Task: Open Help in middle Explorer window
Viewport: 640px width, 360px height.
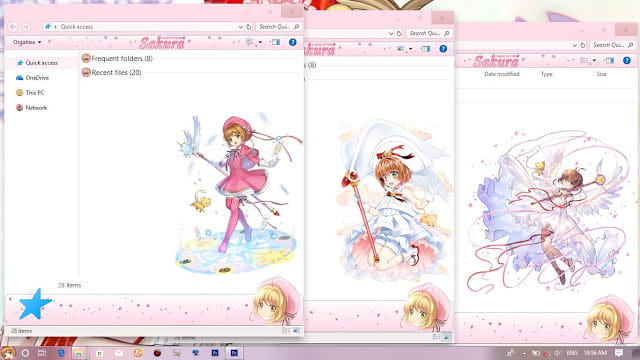Action: [x=443, y=49]
